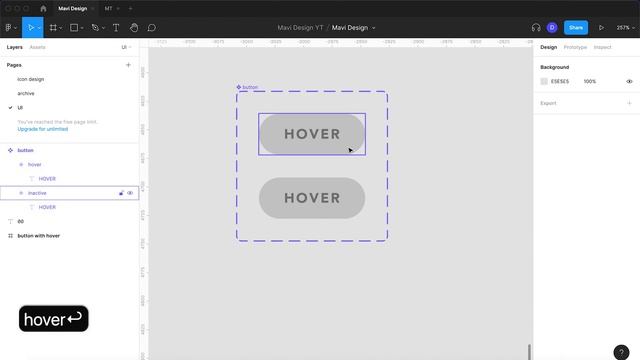This screenshot has height=360, width=640.
Task: Add a new page with plus icon
Action: (x=128, y=65)
